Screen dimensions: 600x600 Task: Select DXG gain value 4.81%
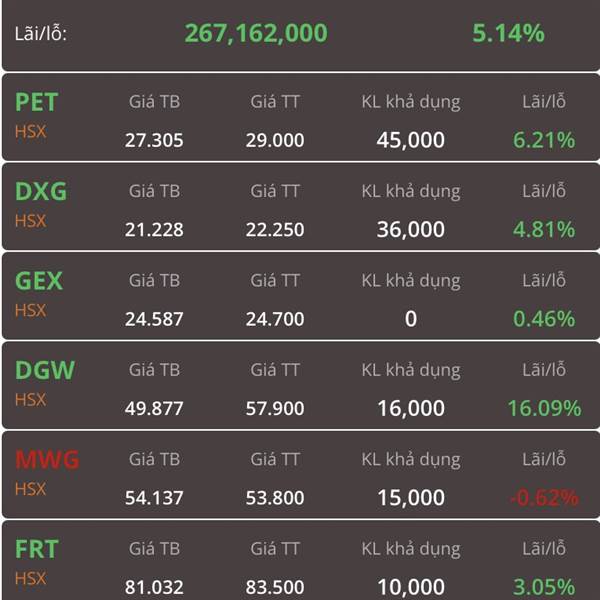pos(544,230)
